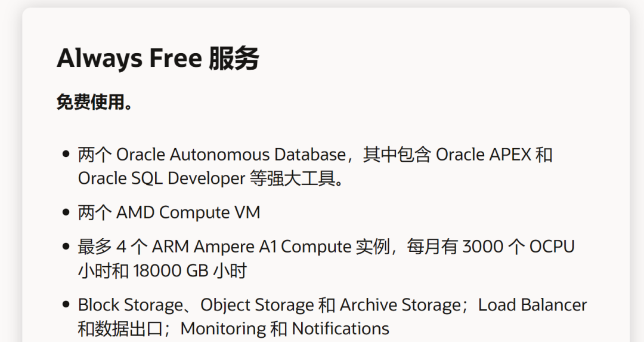
Task: Select the "两个 AMD Compute VM" list item
Action: tap(169, 213)
